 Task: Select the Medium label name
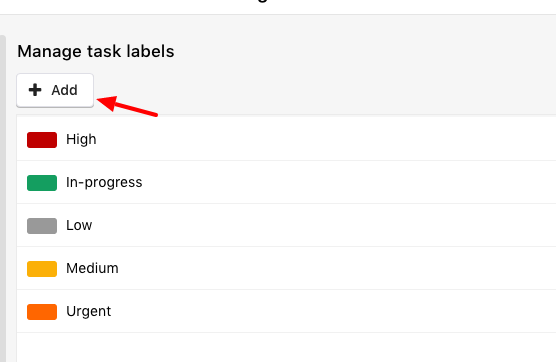coord(92,268)
